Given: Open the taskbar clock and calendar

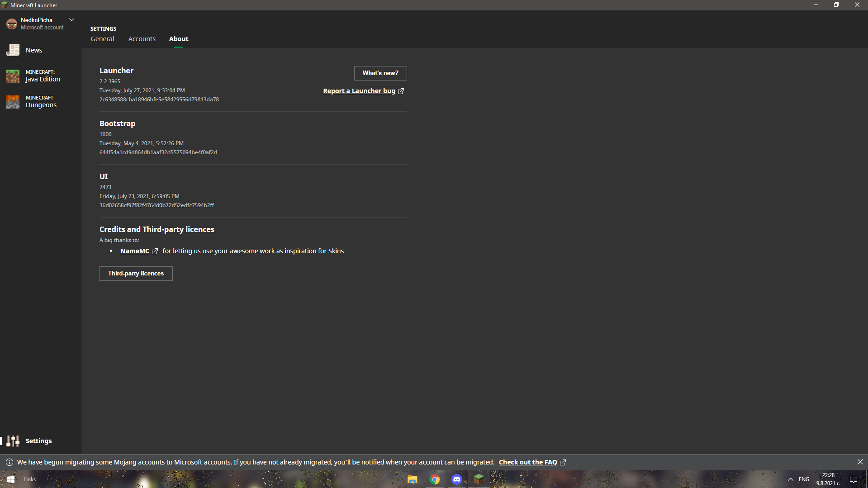Looking at the screenshot, I should [x=828, y=479].
